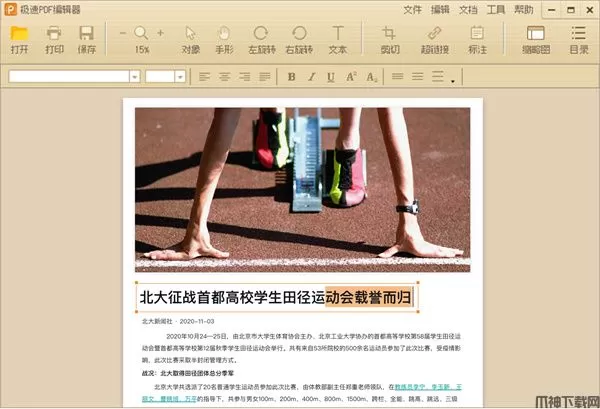Open the 帮助 menu
This screenshot has width=600, height=409.
point(523,10)
